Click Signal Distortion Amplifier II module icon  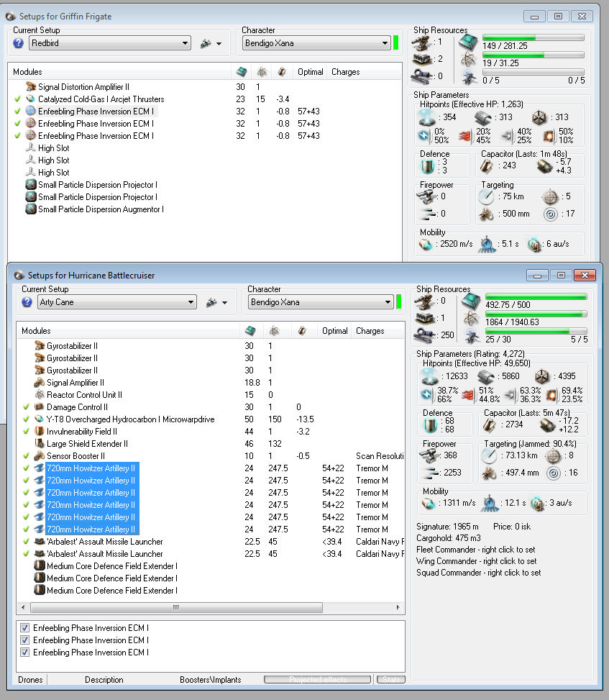(x=31, y=86)
